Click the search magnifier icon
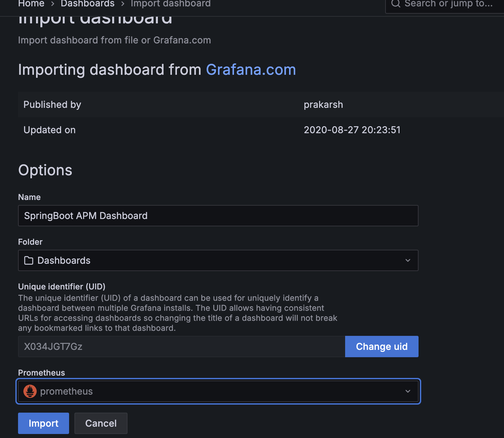504x438 pixels. (x=396, y=4)
